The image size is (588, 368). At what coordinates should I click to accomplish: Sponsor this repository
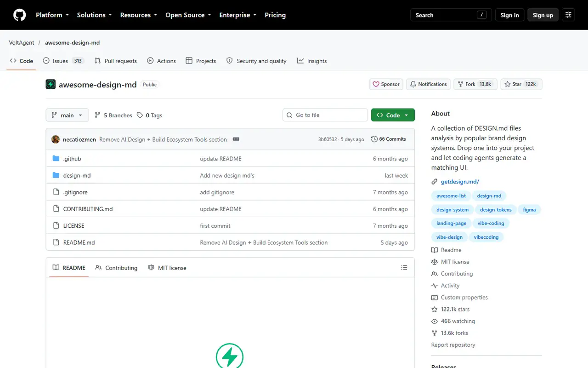(386, 84)
